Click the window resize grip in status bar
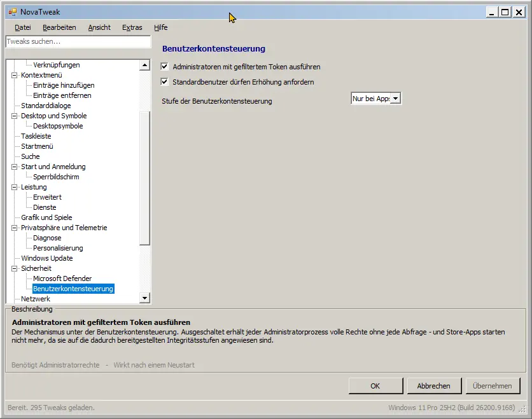This screenshot has height=419, width=532. (x=522, y=409)
